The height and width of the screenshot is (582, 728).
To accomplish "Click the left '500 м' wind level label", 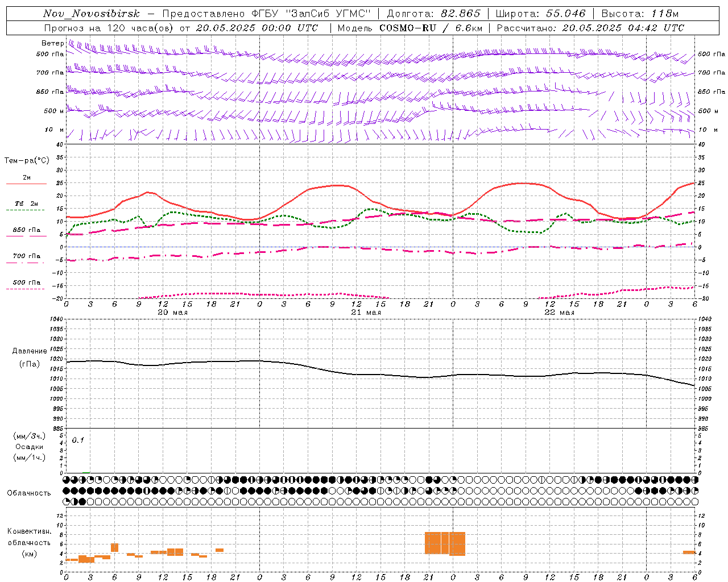I will click(53, 111).
